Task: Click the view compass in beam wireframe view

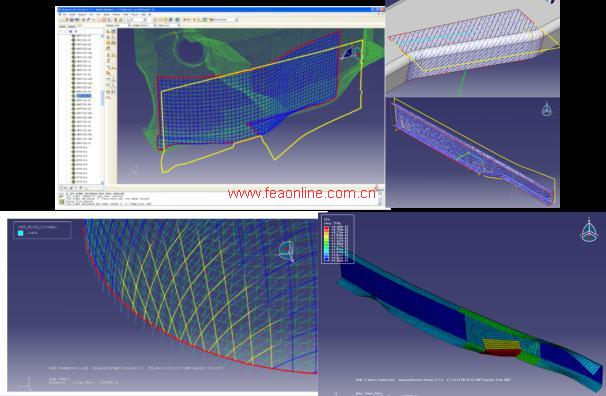Action: [x=546, y=109]
